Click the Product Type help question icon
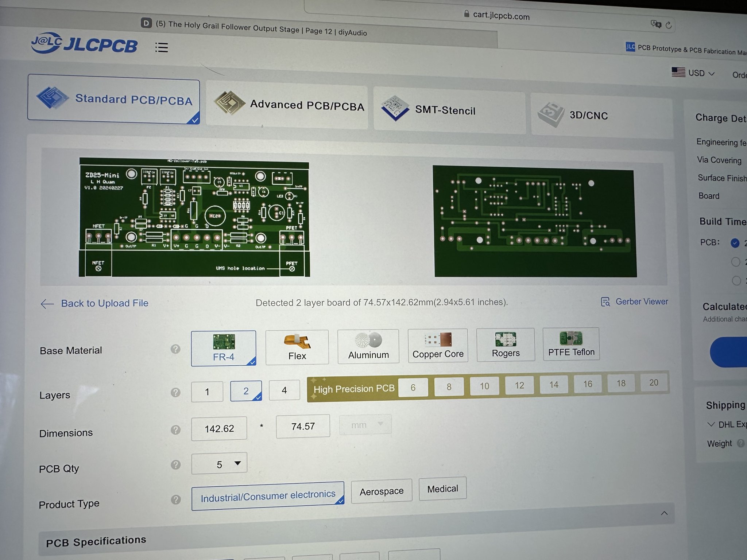The width and height of the screenshot is (747, 560). (175, 499)
